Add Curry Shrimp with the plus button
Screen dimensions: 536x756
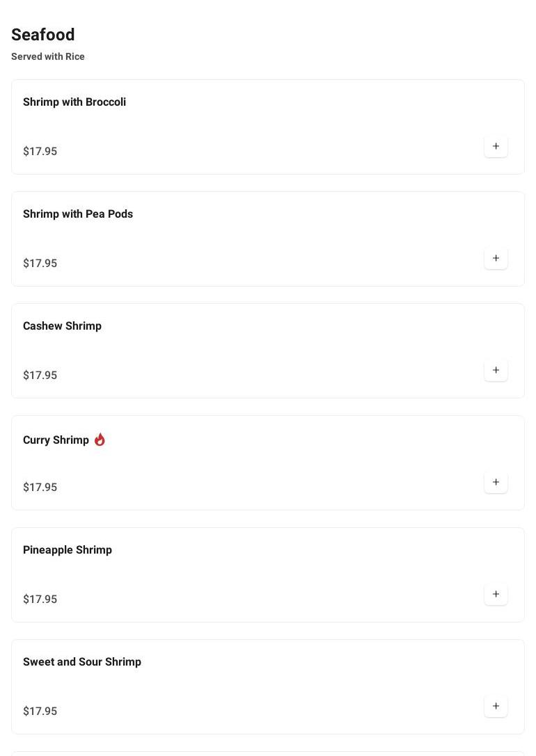click(x=496, y=482)
